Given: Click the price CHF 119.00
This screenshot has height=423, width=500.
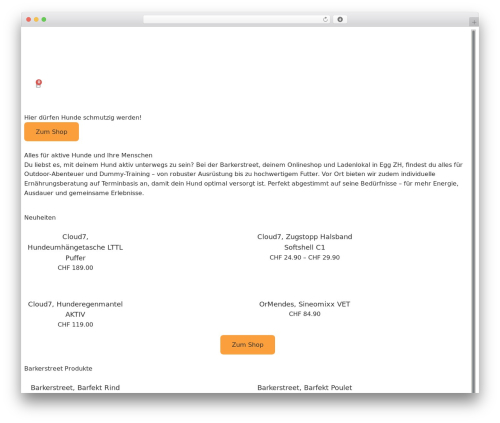Looking at the screenshot, I should (x=75, y=324).
